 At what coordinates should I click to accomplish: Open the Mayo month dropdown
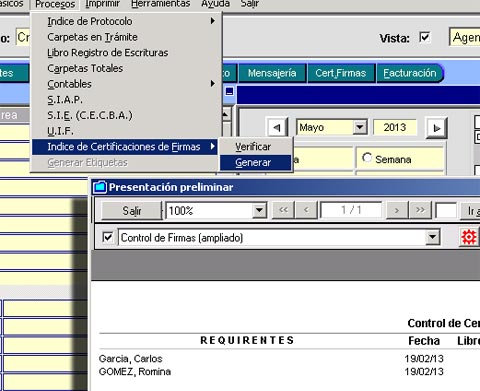coord(360,127)
